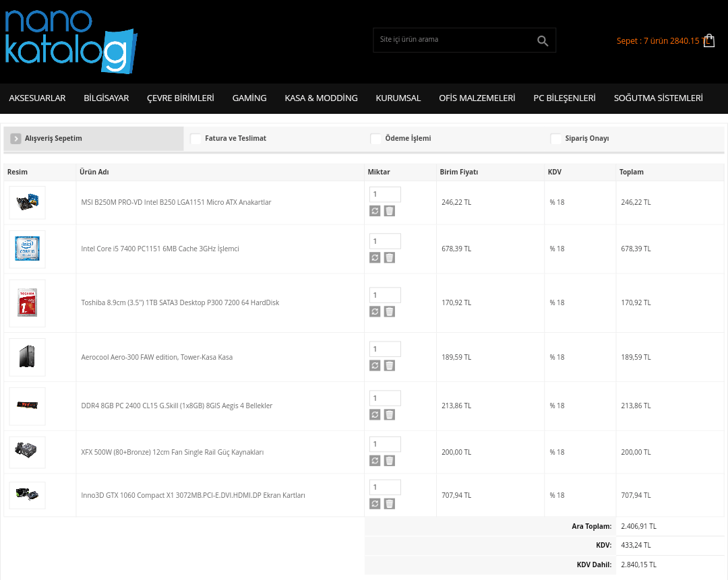Delete Inno3D GTX 1060 from cart
728x580 pixels.
pyautogui.click(x=390, y=503)
